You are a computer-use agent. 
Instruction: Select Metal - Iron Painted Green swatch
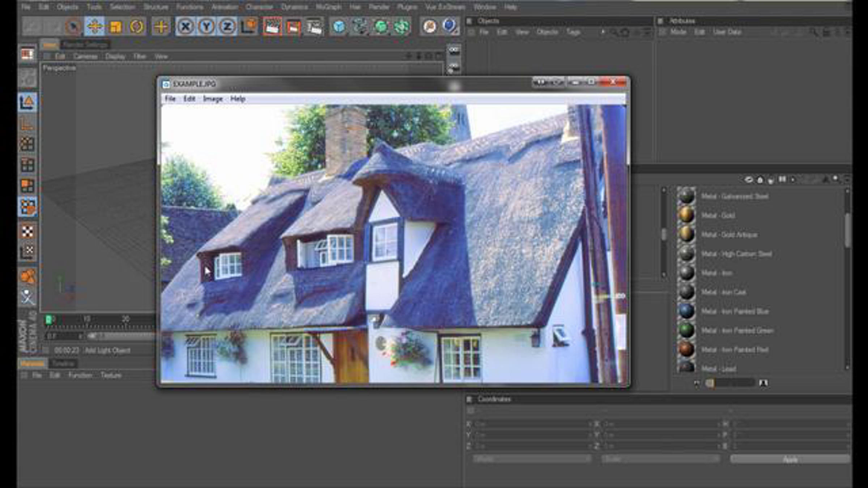coord(686,330)
